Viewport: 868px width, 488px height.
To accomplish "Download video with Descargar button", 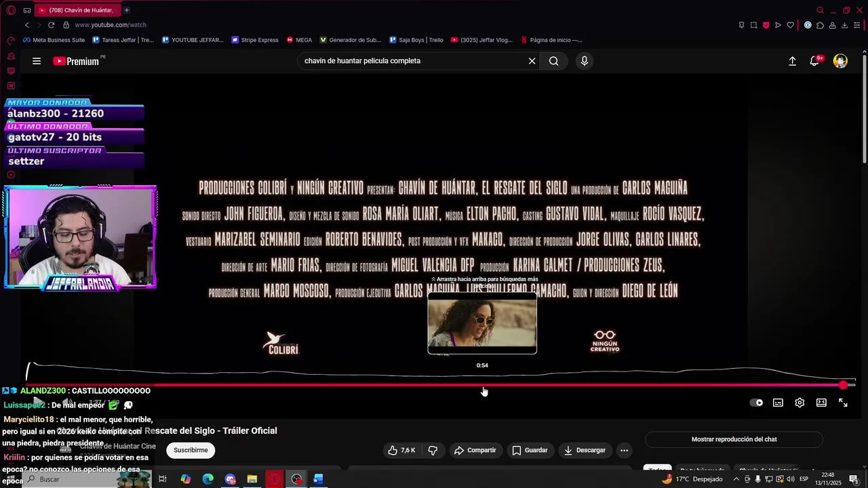I will click(x=584, y=450).
